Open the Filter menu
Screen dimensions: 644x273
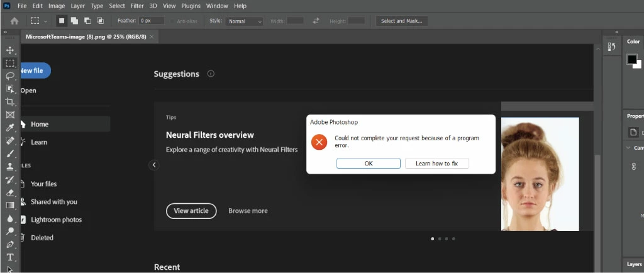[x=137, y=6]
